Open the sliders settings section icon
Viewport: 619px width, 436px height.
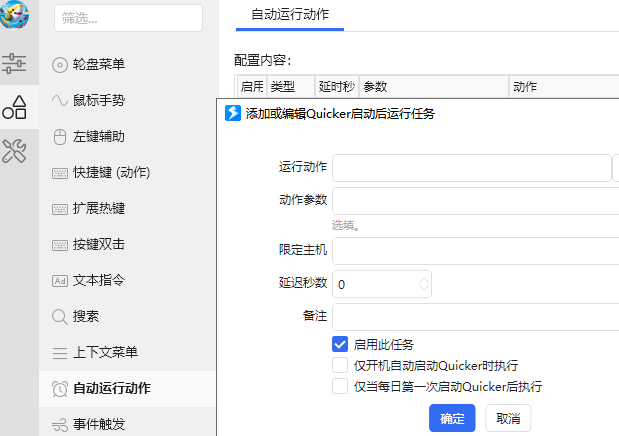(x=14, y=64)
